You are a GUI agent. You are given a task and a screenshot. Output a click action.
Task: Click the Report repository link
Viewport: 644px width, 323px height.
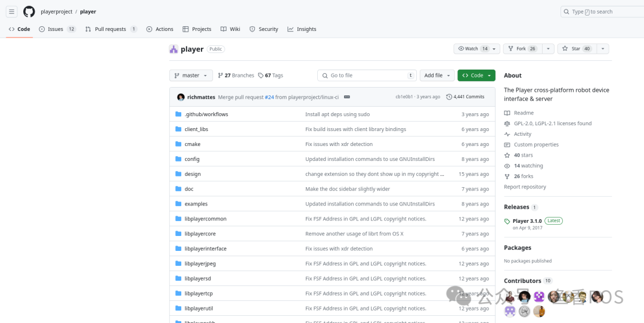(525, 187)
